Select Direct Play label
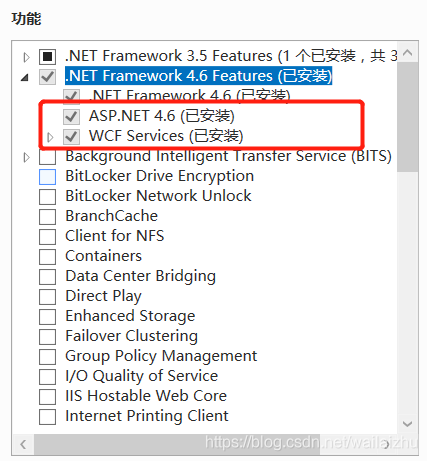Screen dimensions: 427x461 coord(104,297)
